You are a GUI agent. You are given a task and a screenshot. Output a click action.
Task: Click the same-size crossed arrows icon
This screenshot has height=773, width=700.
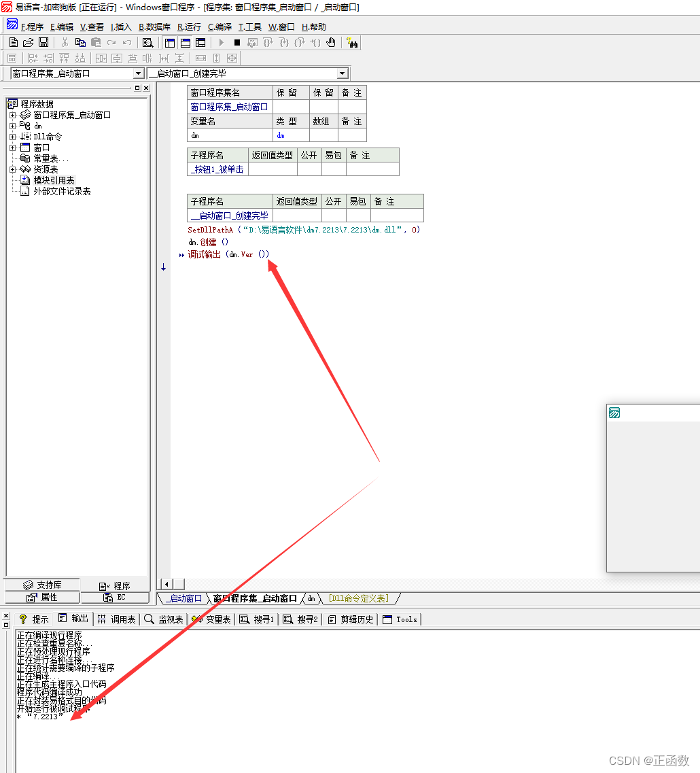(x=232, y=58)
